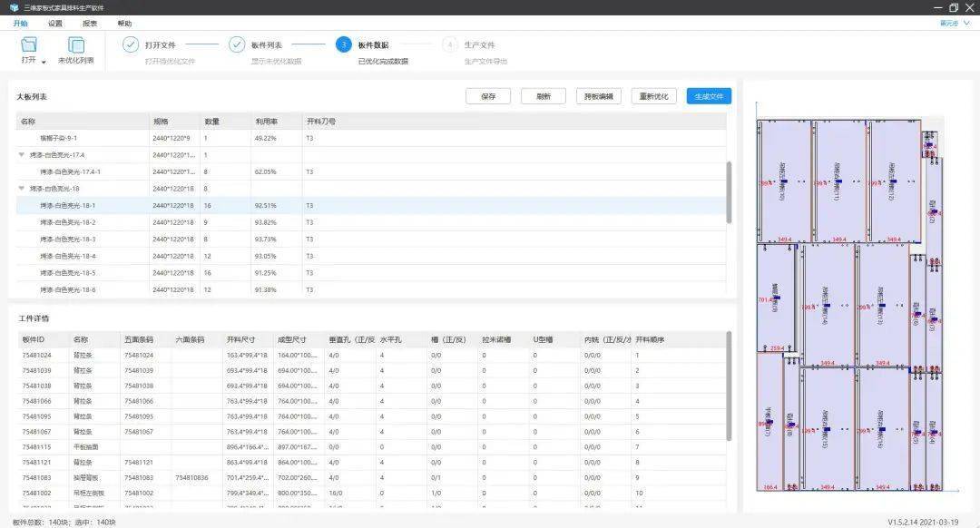Click the 利用率 column header
Screen dimensions: 980x528
[277, 122]
